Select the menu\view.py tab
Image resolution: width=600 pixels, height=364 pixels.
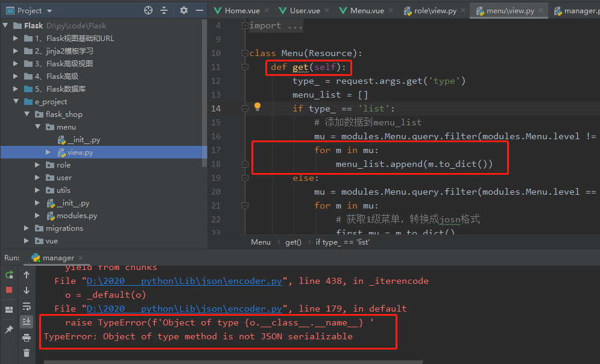tap(510, 11)
